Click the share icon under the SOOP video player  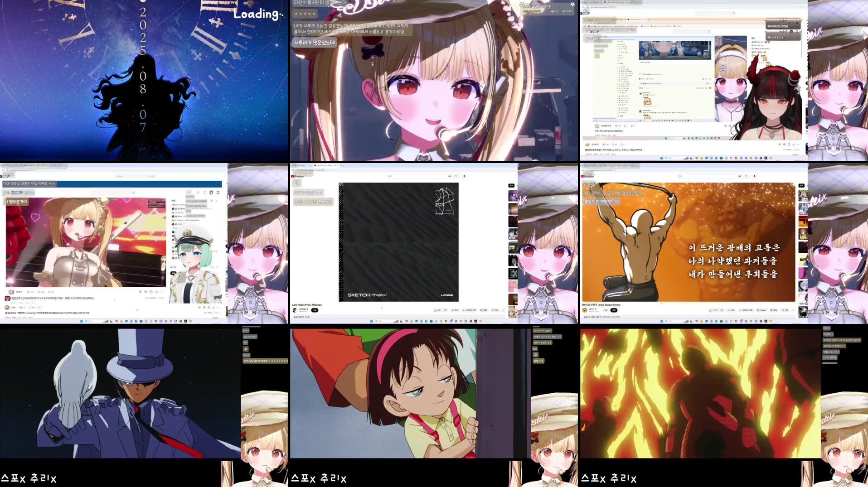click(x=156, y=292)
